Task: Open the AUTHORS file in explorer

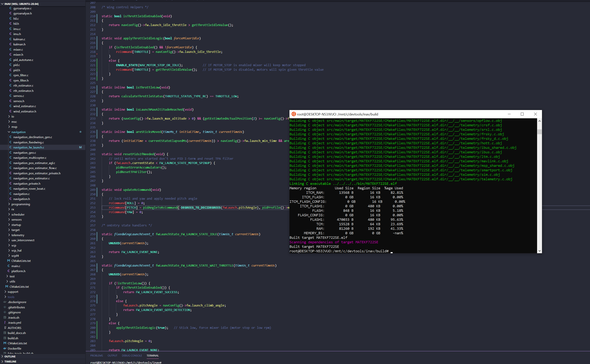Action: (x=14, y=328)
